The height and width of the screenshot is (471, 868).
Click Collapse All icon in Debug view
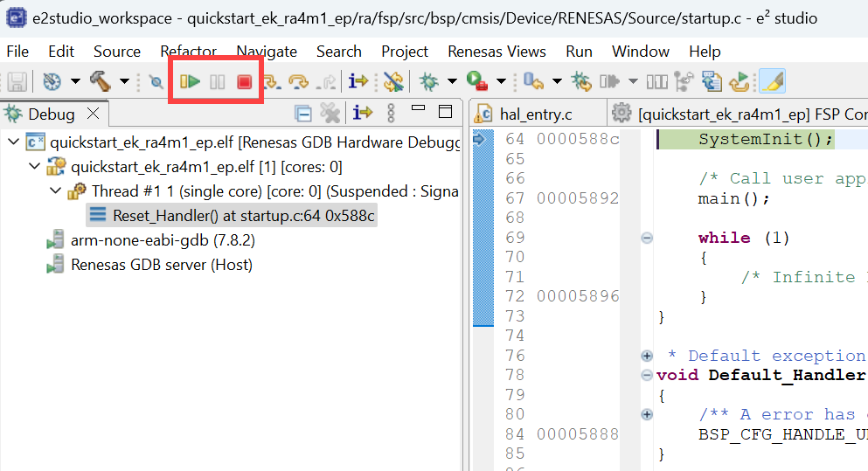303,114
